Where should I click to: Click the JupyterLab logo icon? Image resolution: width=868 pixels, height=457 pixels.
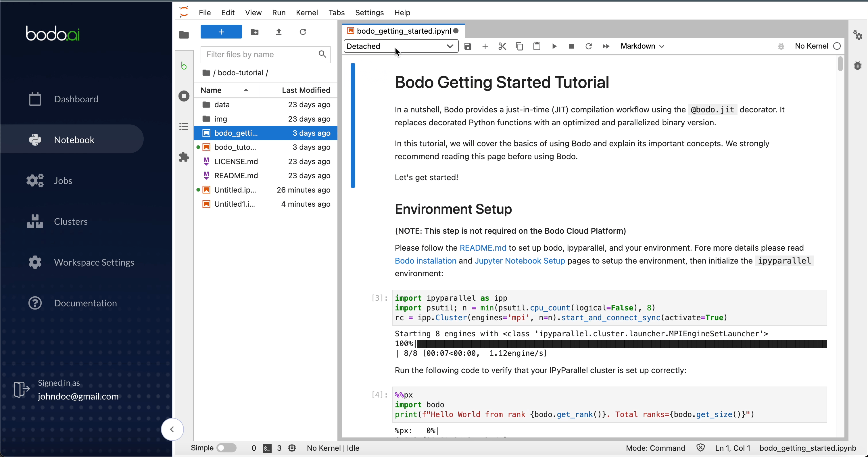[x=184, y=12]
